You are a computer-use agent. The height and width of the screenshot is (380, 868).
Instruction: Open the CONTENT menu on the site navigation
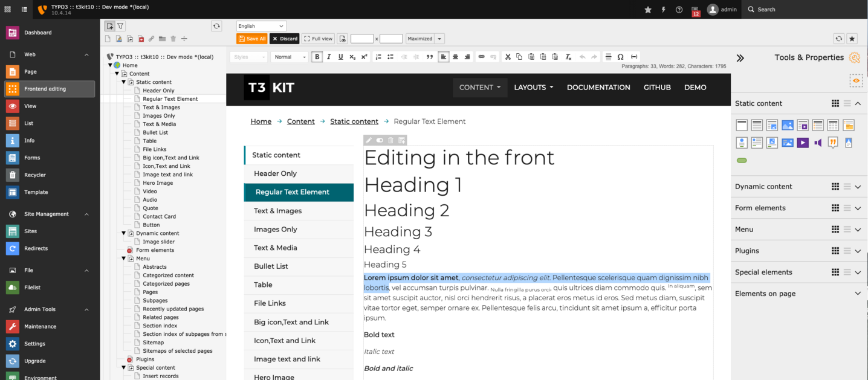pos(479,87)
